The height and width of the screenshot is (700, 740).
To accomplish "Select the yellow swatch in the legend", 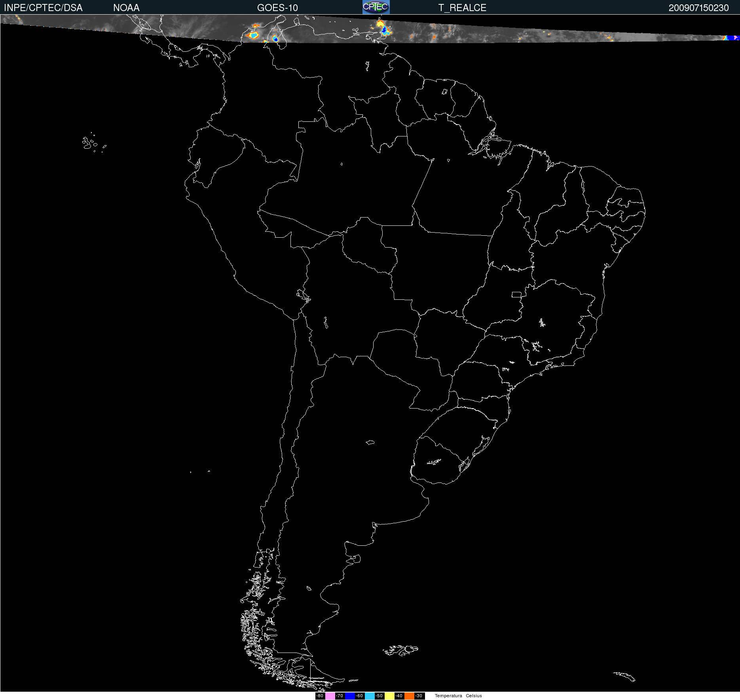I will coord(389,696).
